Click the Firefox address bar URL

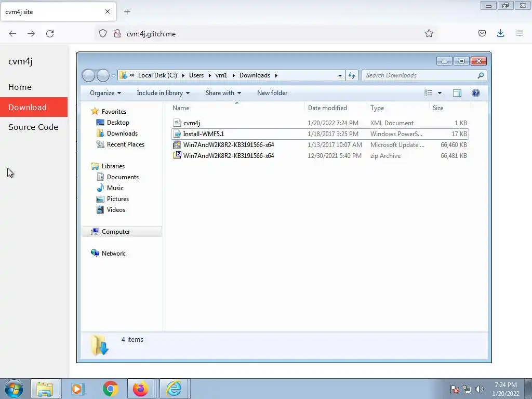tap(151, 34)
